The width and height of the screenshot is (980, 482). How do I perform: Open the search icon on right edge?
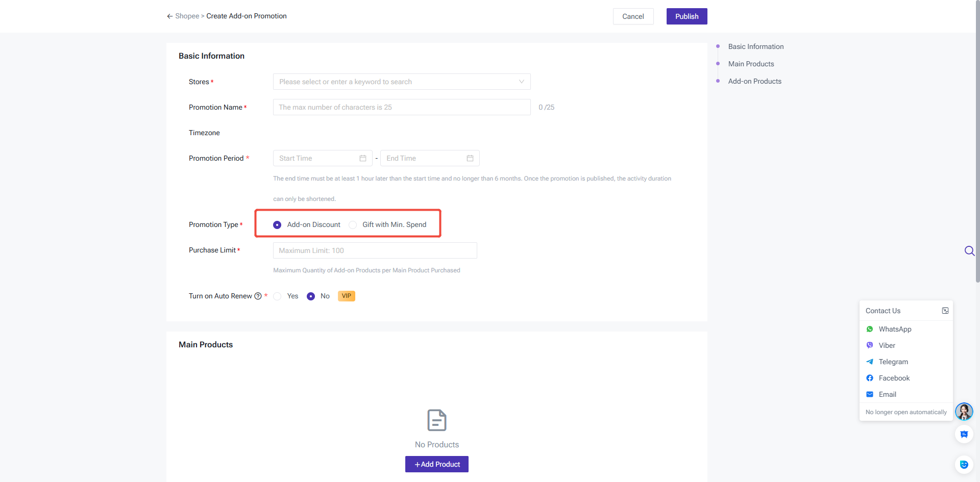point(969,251)
